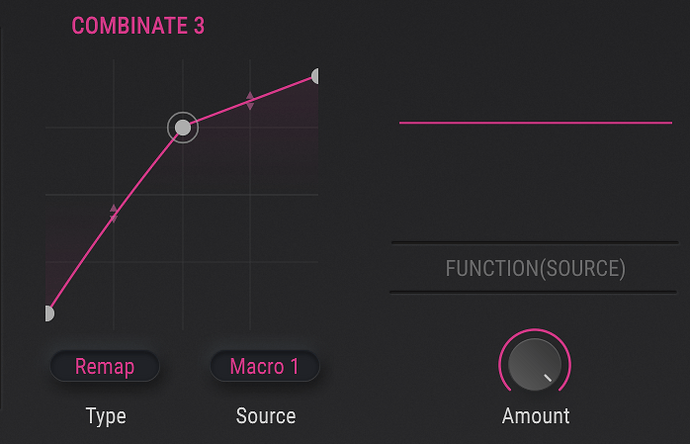Select the circled center breakpoint on curve
This screenshot has height=444, width=690.
click(182, 127)
